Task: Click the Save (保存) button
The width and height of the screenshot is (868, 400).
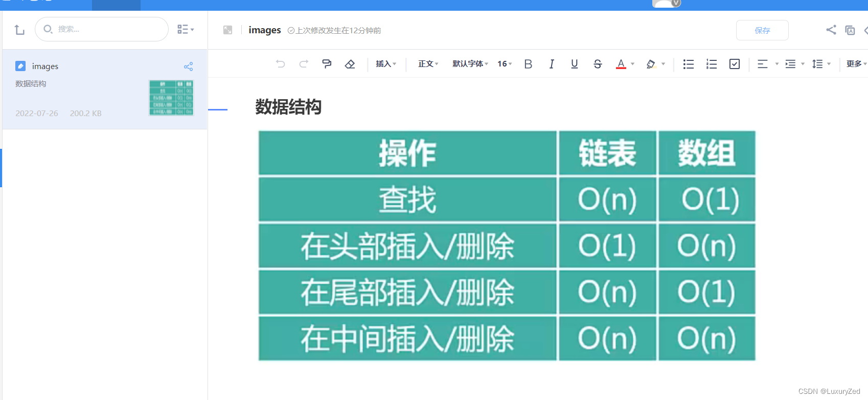Action: [x=762, y=30]
